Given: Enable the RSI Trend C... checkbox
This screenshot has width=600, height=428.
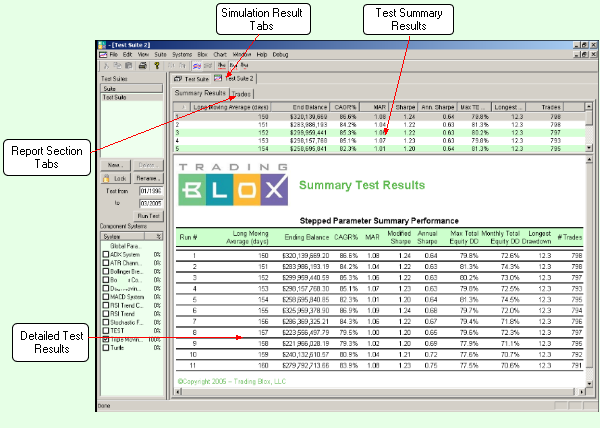Looking at the screenshot, I should [106, 305].
